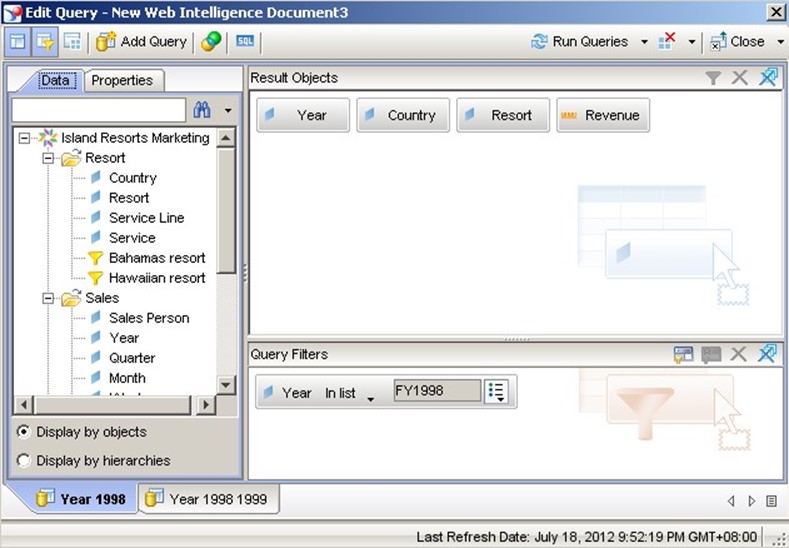This screenshot has width=789, height=548.
Task: Collapse the Resort folder in tree
Action: pyautogui.click(x=48, y=158)
